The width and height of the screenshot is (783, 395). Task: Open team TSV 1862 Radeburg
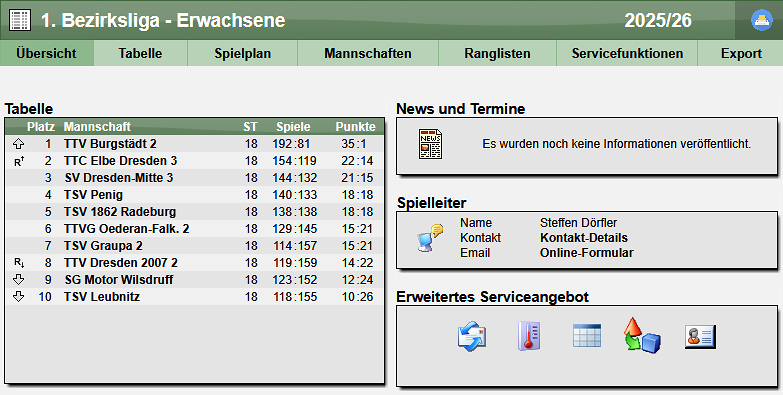click(x=120, y=212)
